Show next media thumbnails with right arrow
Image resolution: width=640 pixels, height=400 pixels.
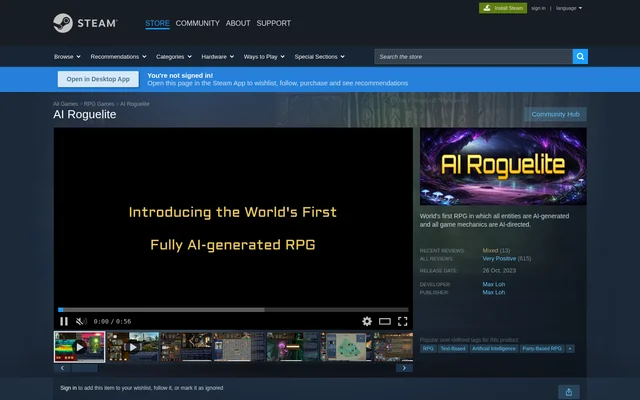[x=404, y=368]
